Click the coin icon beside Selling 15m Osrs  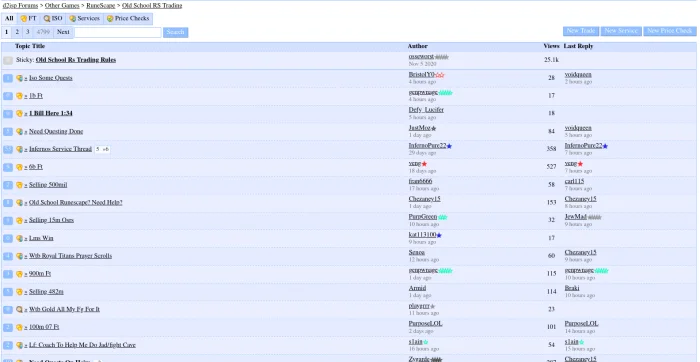(19, 221)
